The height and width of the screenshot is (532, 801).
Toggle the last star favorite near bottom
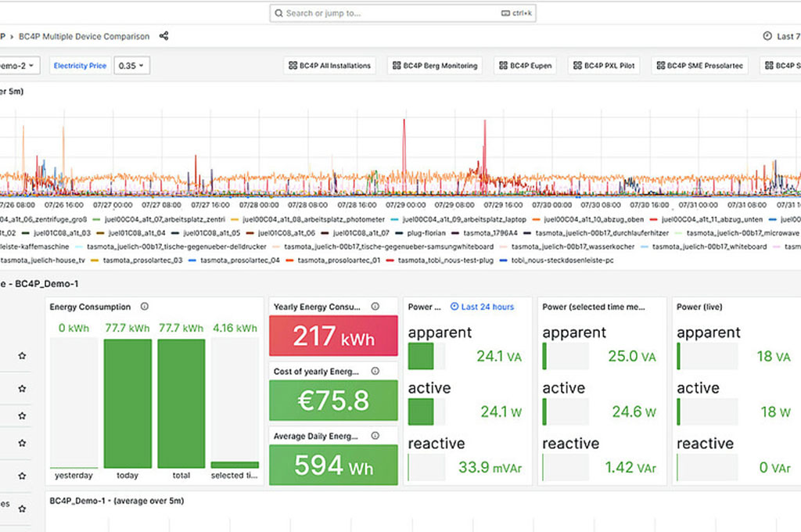click(x=22, y=509)
